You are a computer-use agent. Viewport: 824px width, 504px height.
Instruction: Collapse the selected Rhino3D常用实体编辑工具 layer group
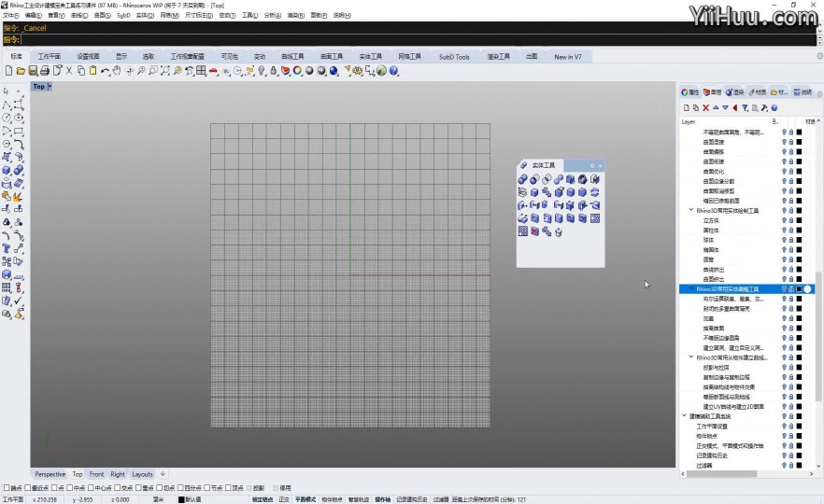pyautogui.click(x=691, y=288)
